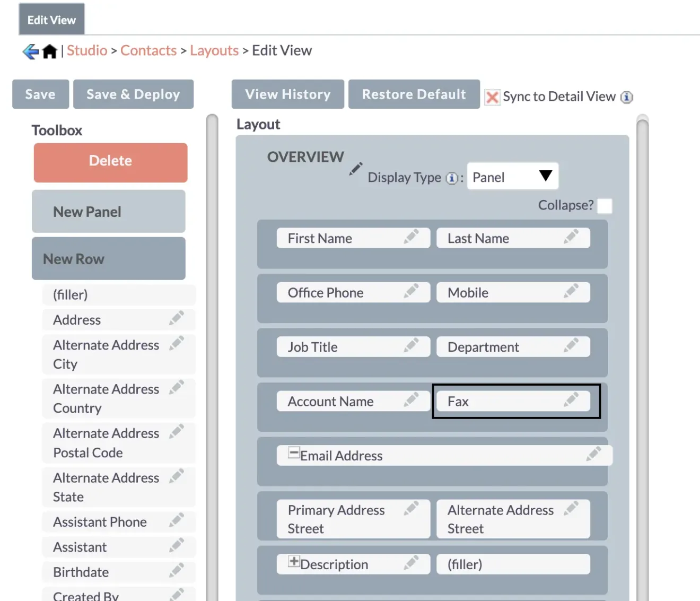Edit the Email Address field pencil icon

click(x=594, y=454)
